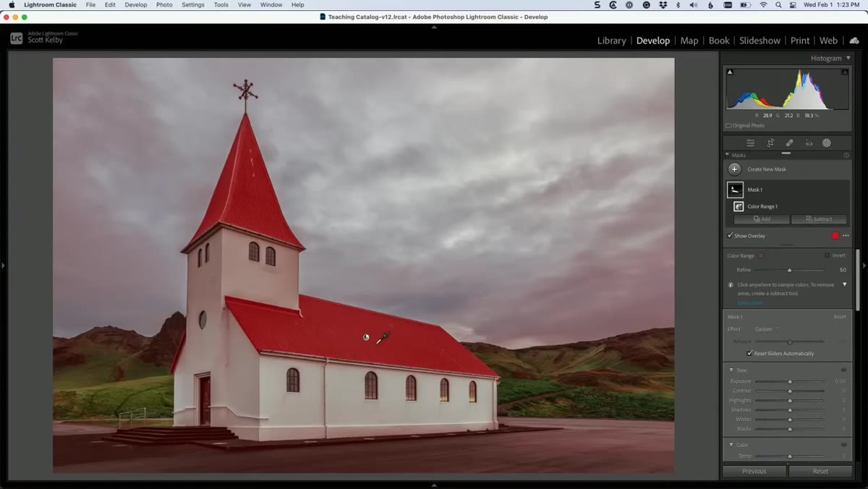Click the bottom Reset button
Viewport: 868px width, 489px height.
click(820, 471)
